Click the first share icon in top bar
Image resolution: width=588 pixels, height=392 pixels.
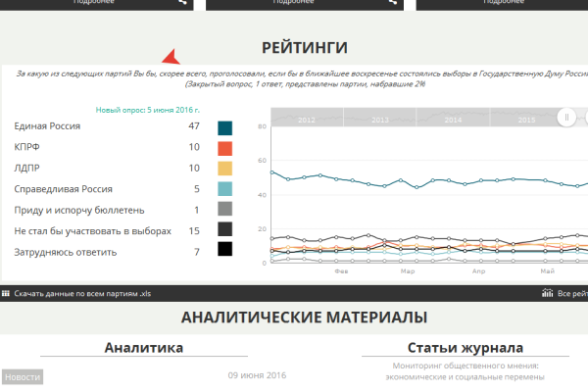182,2
